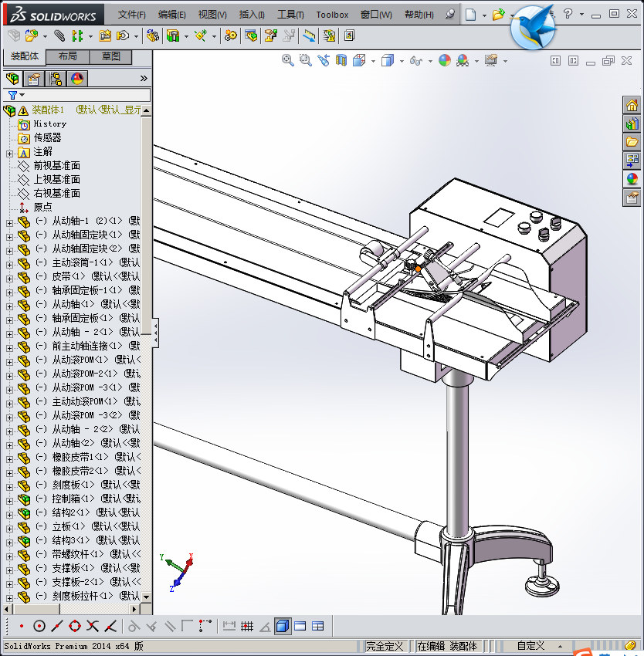Screen dimensions: 644x656
Task: Toggle the center point snap icon
Action: point(39,627)
